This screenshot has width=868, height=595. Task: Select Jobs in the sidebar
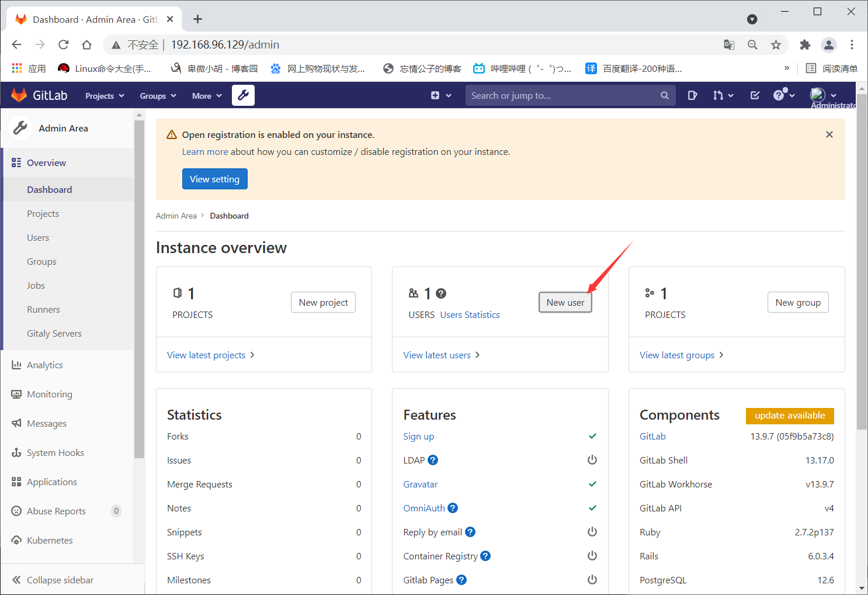tap(68, 285)
